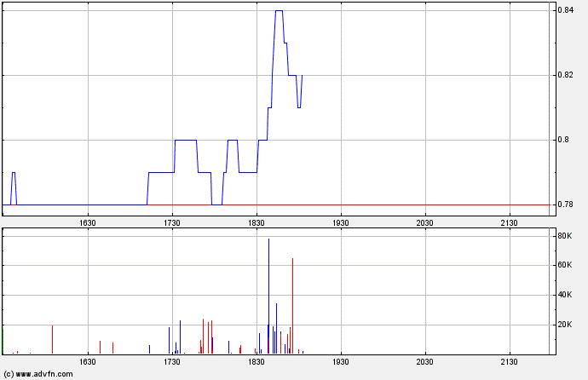This screenshot has height=380, width=588.
Task: Select 1730 on the price chart time axis
Action: 172,222
